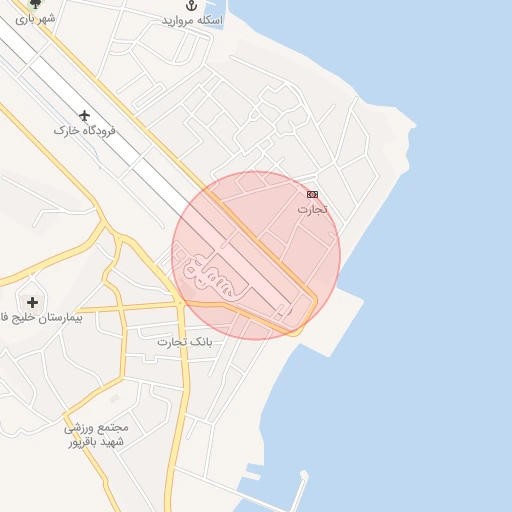This screenshot has width=512, height=512.
Task: Click the شهر بازی label
Action: (x=35, y=19)
